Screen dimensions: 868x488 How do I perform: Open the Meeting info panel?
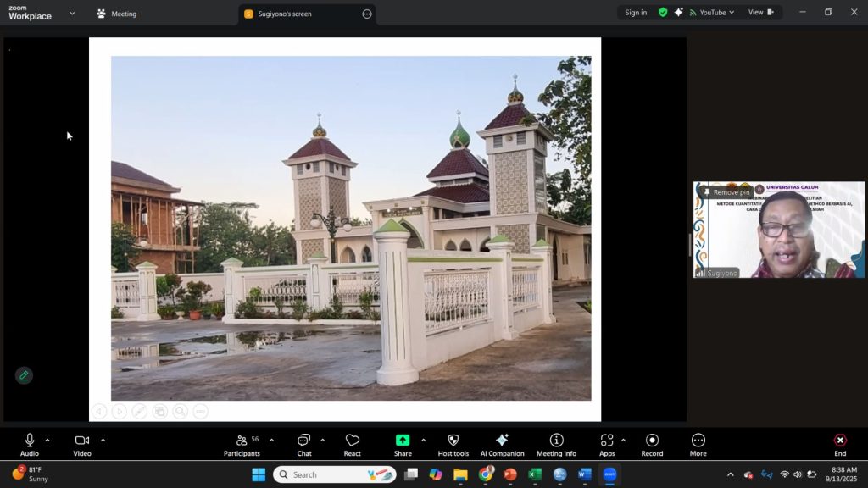[556, 444]
